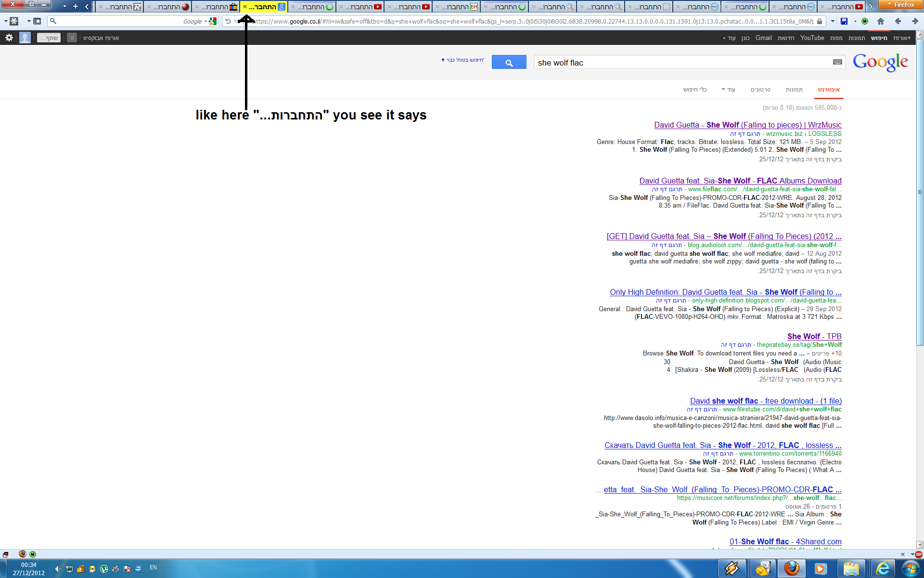Click the reload page icon in the URL bar

pos(228,21)
